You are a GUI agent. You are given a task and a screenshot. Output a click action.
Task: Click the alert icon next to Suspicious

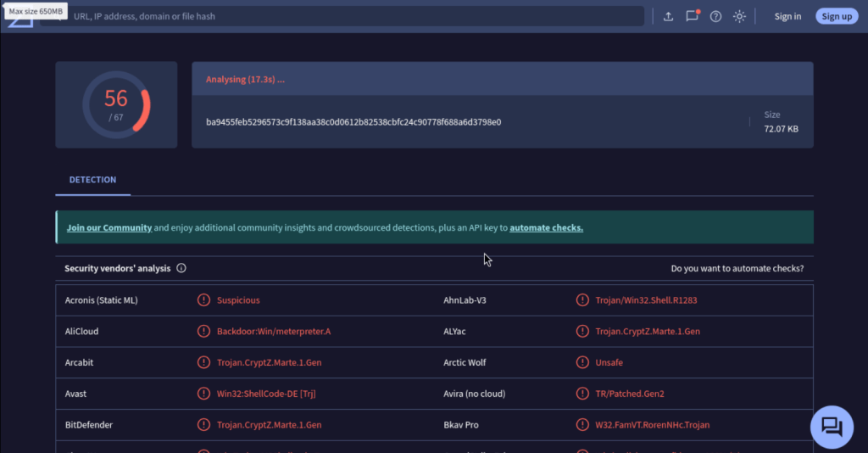point(203,300)
